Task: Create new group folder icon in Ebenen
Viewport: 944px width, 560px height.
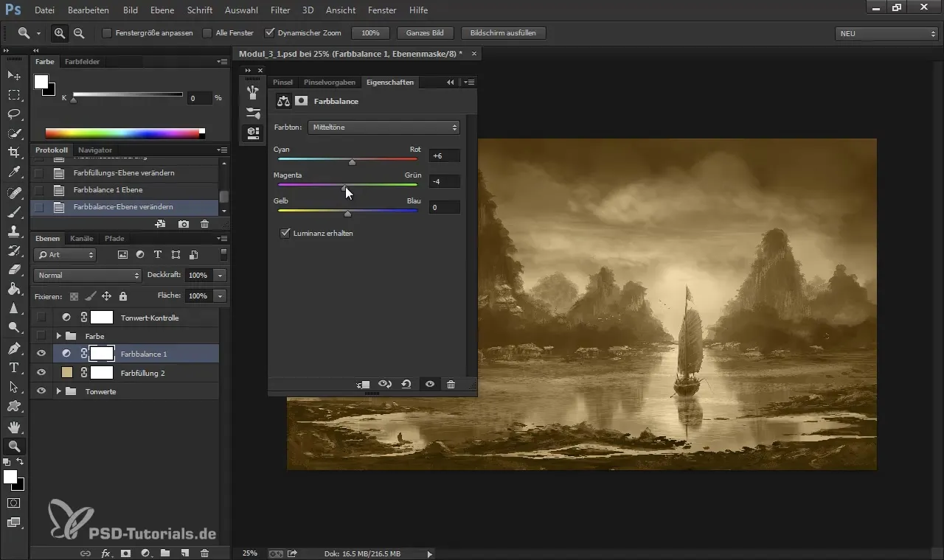Action: click(165, 553)
